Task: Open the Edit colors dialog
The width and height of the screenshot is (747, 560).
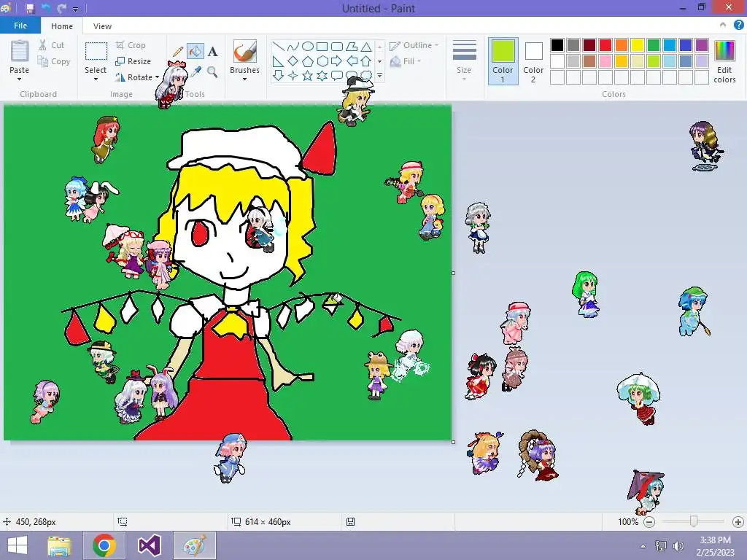Action: tap(724, 61)
